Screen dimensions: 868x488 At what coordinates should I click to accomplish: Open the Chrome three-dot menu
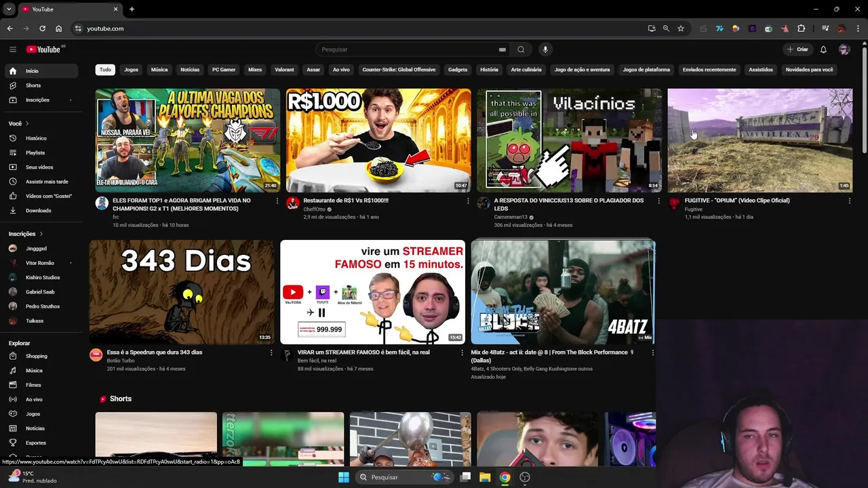click(859, 28)
